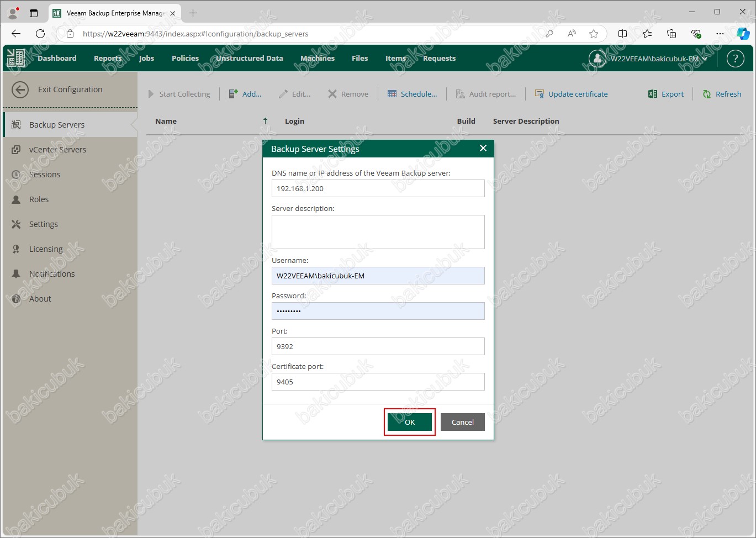This screenshot has height=538, width=756.
Task: Click Start Collecting toolbar button
Action: coord(179,94)
